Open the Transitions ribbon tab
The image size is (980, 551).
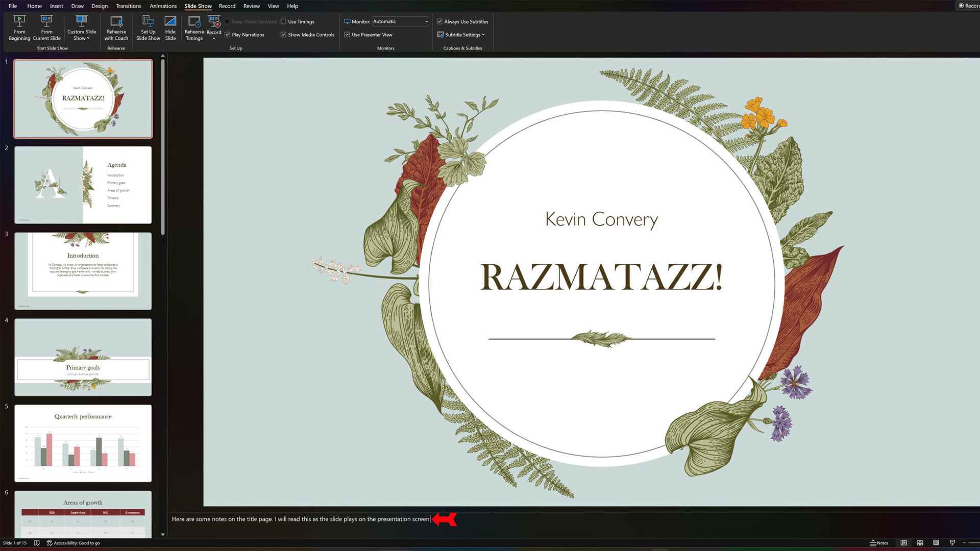pos(128,6)
